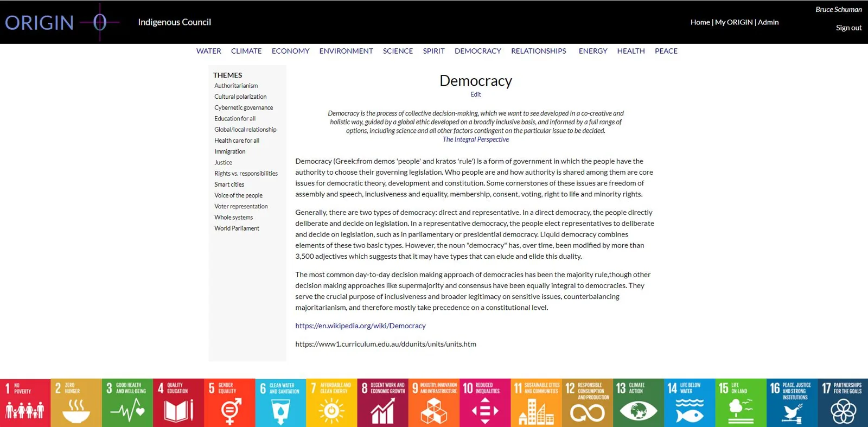Click the Home link in header

click(700, 22)
